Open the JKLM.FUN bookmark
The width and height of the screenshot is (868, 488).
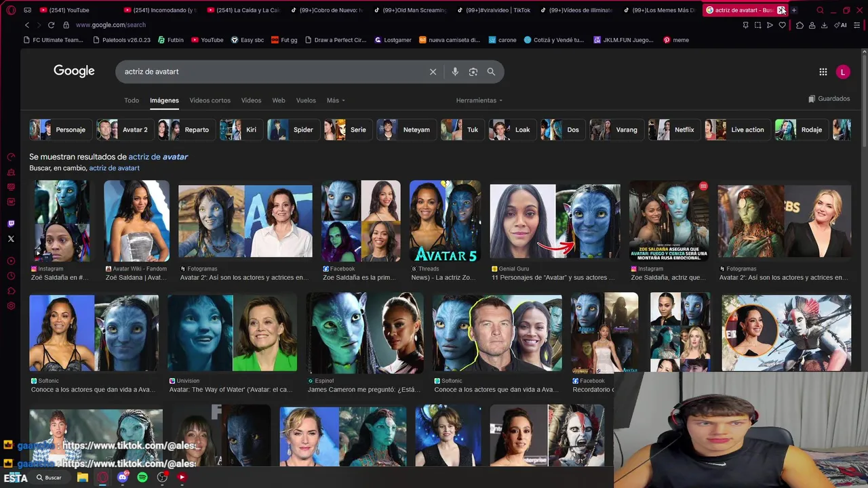point(623,40)
